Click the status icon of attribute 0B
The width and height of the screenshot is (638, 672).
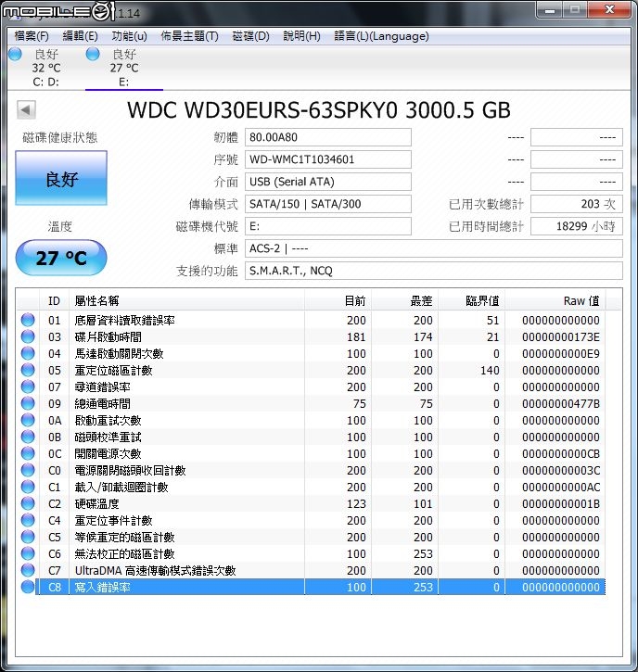pyautogui.click(x=28, y=437)
